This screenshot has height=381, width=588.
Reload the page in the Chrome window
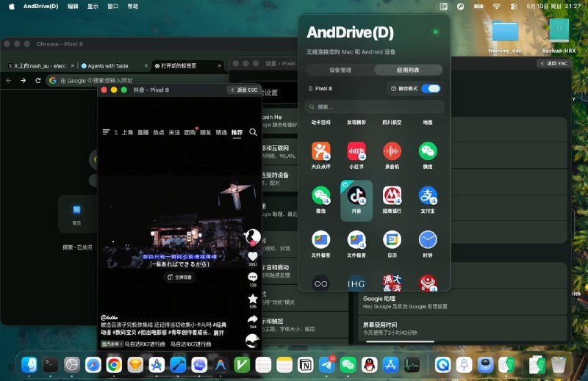point(38,80)
